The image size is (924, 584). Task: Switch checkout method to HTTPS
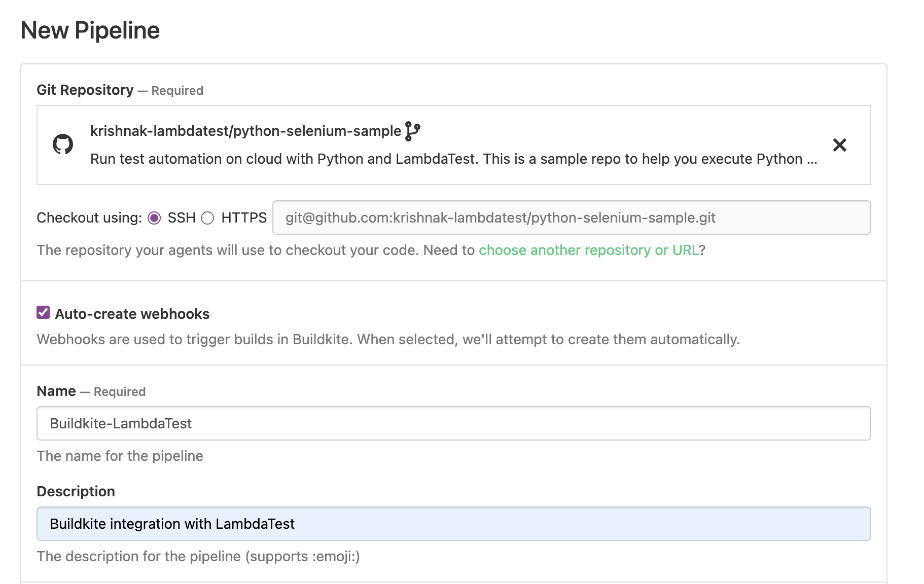coord(207,217)
